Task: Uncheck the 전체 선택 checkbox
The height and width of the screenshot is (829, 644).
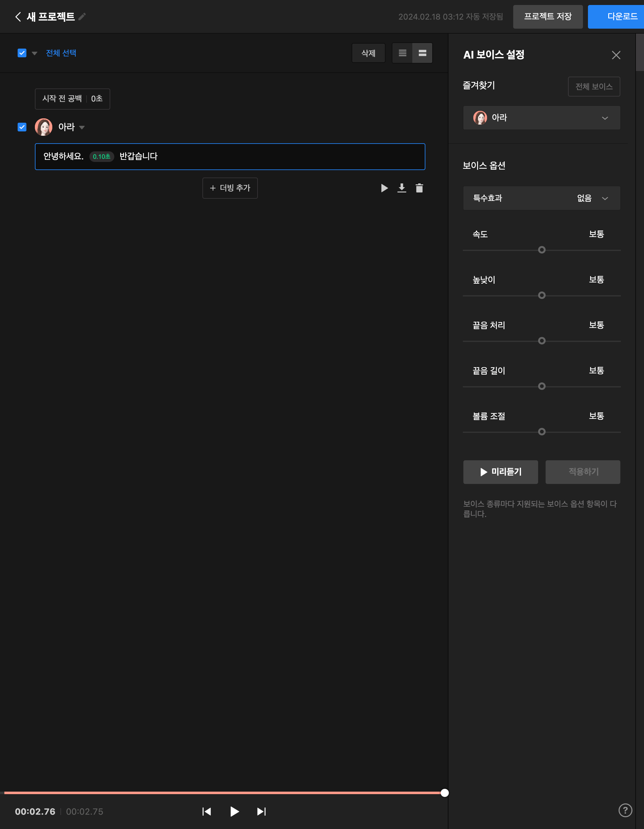Action: tap(22, 53)
